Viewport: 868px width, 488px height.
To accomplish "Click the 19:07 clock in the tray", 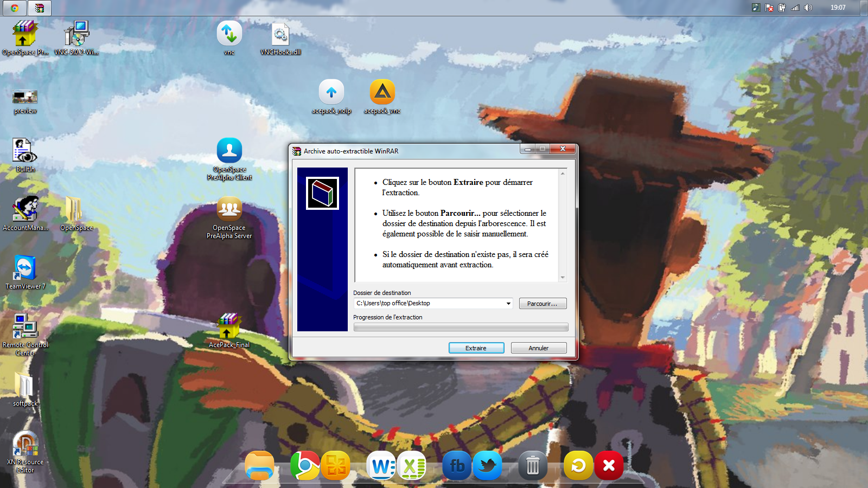I will pos(838,8).
